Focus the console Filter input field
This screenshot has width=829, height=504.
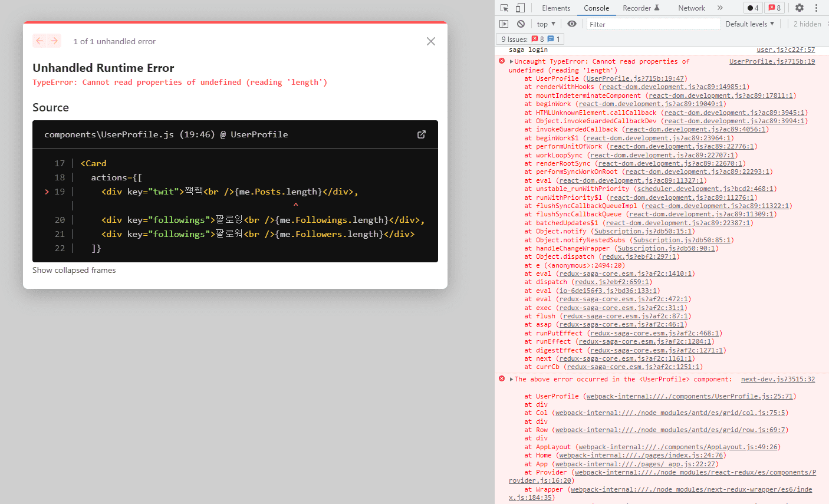tap(653, 24)
